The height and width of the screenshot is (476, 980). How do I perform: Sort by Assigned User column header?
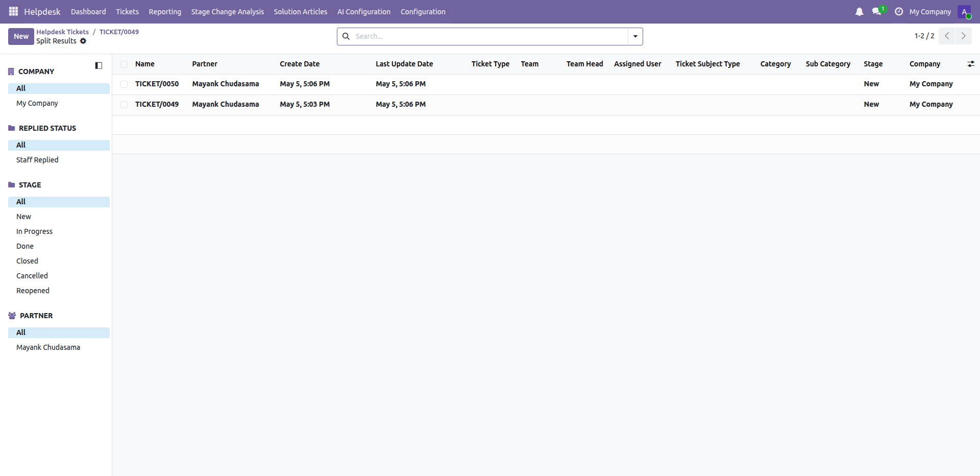(638, 64)
